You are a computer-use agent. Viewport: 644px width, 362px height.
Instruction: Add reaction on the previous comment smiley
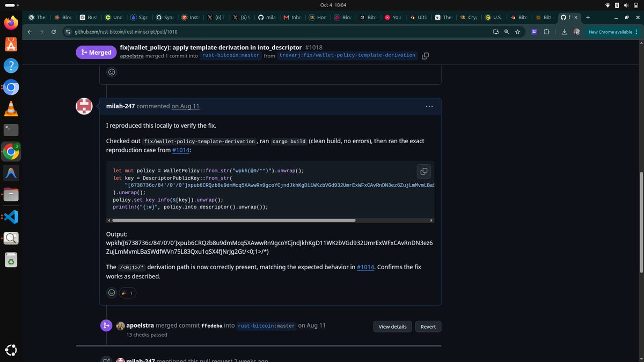[112, 72]
